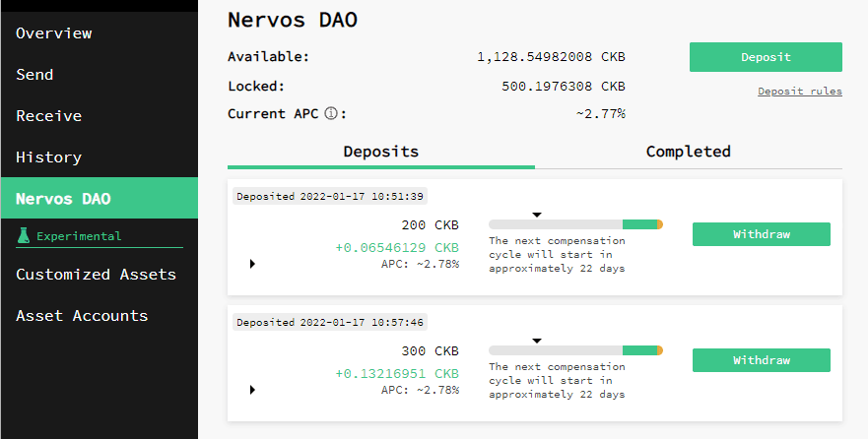Viewport: 868px width, 439px height.
Task: Go to Overview in the sidebar
Action: [54, 33]
